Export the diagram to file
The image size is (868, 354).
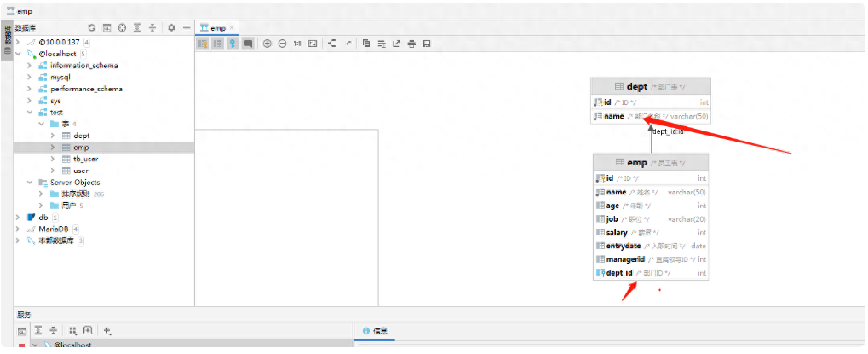[x=396, y=44]
